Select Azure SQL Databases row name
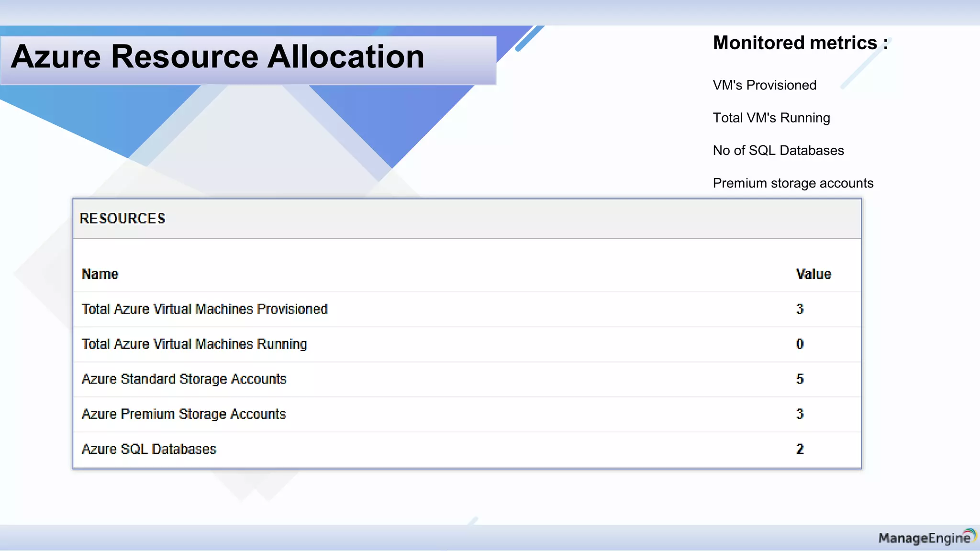Viewport: 980px width, 551px height. pos(149,449)
